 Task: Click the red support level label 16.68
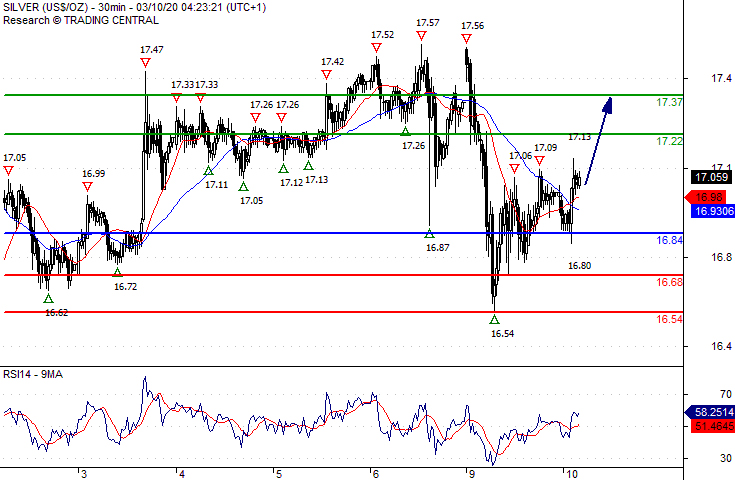click(669, 282)
